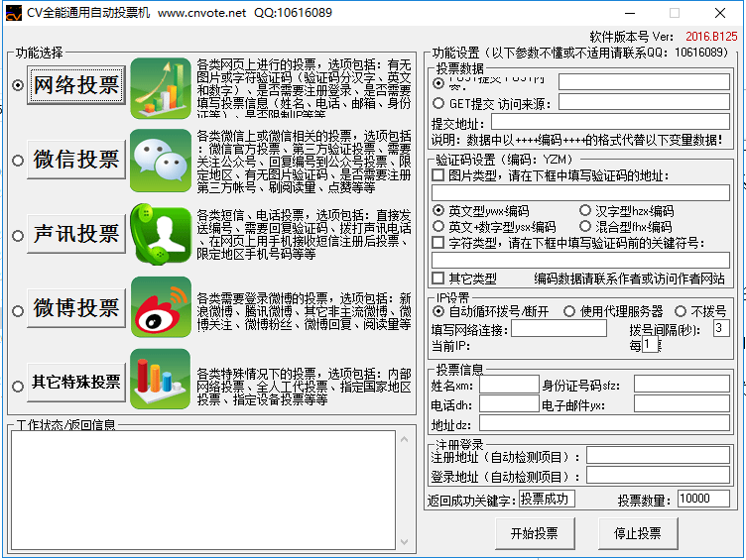Select 英文+数字型ysx编码 radio option
746x560 pixels.
pyautogui.click(x=438, y=226)
